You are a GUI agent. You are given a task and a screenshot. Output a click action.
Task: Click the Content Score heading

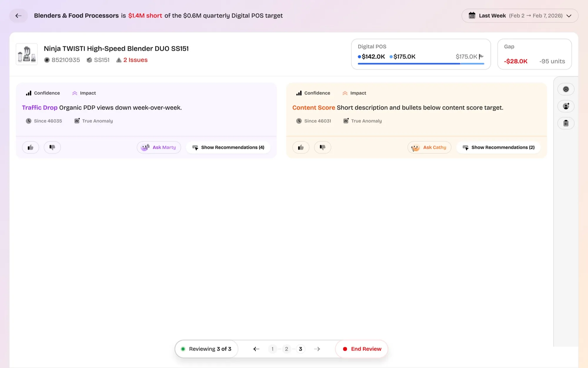coord(314,108)
